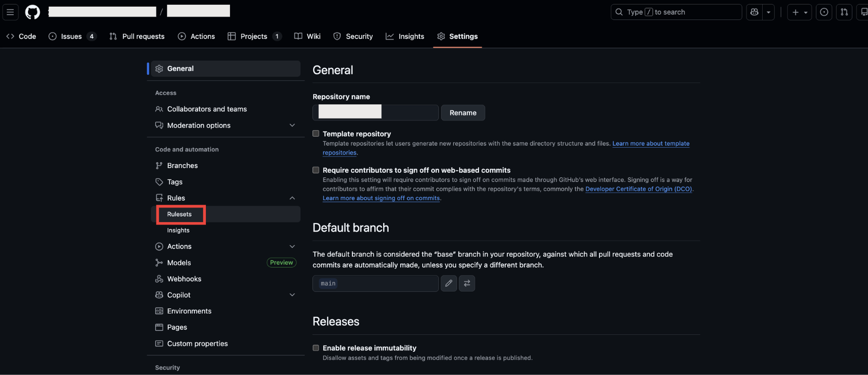Open dropdown arrow next to Copilot icon
This screenshot has height=375, width=868.
(768, 12)
